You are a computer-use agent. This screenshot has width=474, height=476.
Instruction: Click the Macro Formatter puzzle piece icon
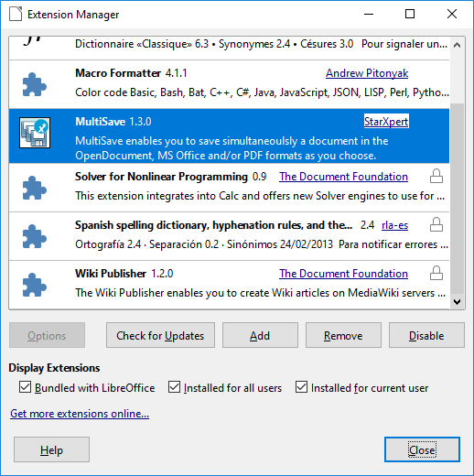(35, 84)
